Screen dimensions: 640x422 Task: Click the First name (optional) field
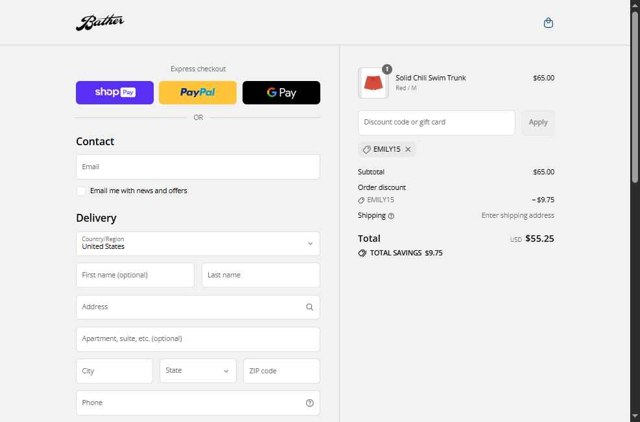(135, 275)
